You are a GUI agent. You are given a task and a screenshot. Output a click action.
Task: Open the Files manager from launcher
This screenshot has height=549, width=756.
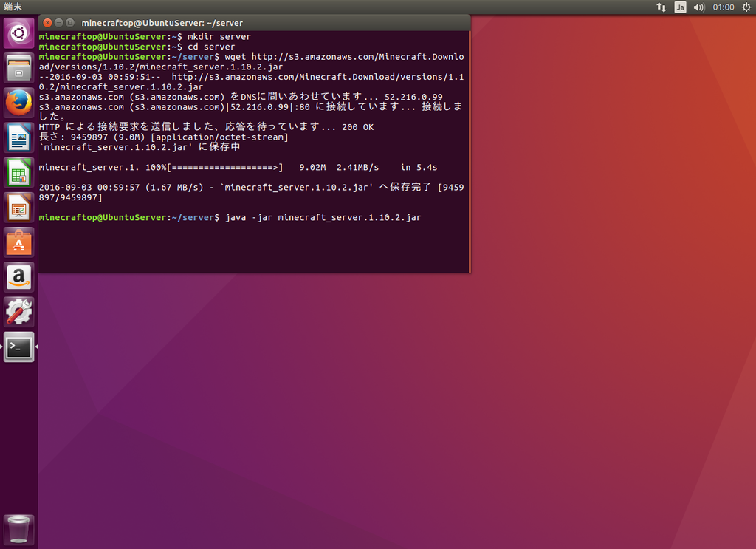point(18,67)
